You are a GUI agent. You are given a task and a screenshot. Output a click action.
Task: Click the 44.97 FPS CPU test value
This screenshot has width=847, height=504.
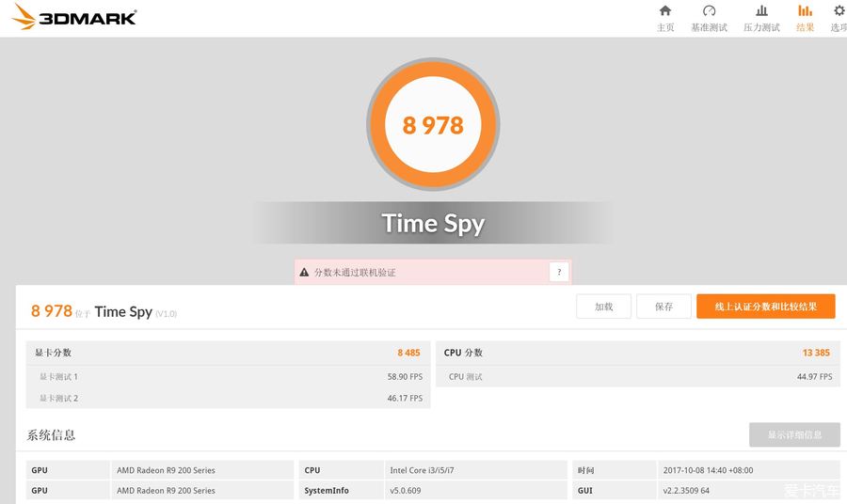pos(815,377)
